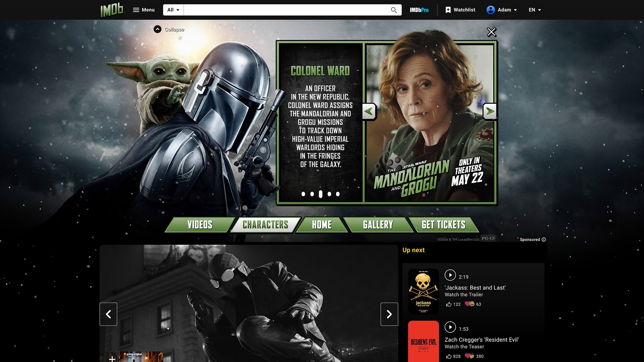Click the PG-13 rating badge
The height and width of the screenshot is (362, 644).
click(488, 238)
